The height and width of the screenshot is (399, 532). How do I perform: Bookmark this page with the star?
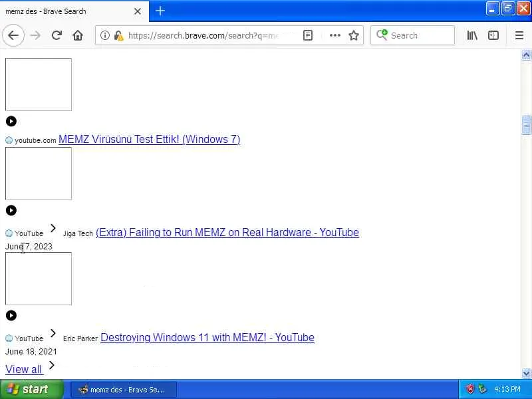click(x=354, y=35)
